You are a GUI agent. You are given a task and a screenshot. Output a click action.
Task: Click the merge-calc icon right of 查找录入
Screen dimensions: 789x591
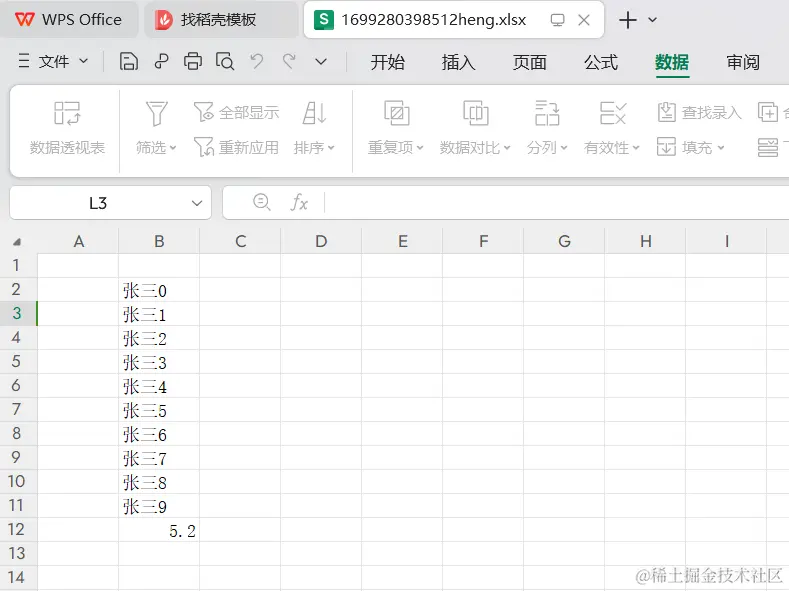click(x=768, y=112)
